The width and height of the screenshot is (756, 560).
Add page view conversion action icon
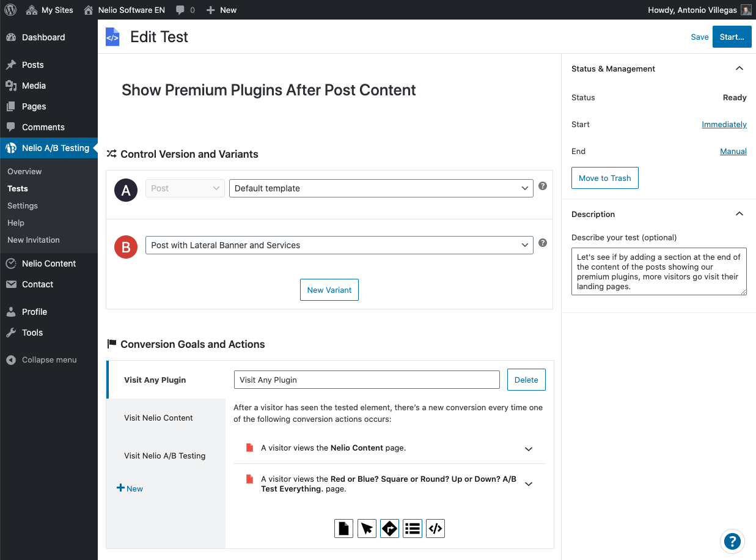(344, 528)
